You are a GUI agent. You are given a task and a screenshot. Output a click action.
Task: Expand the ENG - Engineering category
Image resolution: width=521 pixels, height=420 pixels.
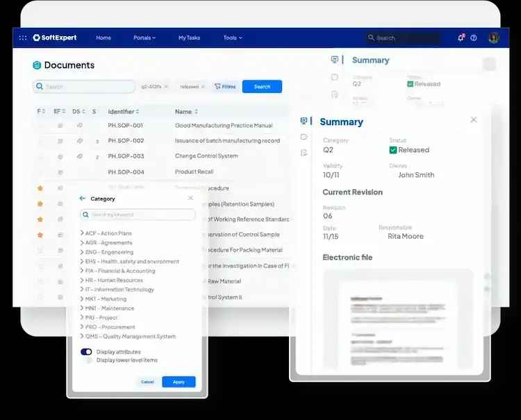pos(82,252)
